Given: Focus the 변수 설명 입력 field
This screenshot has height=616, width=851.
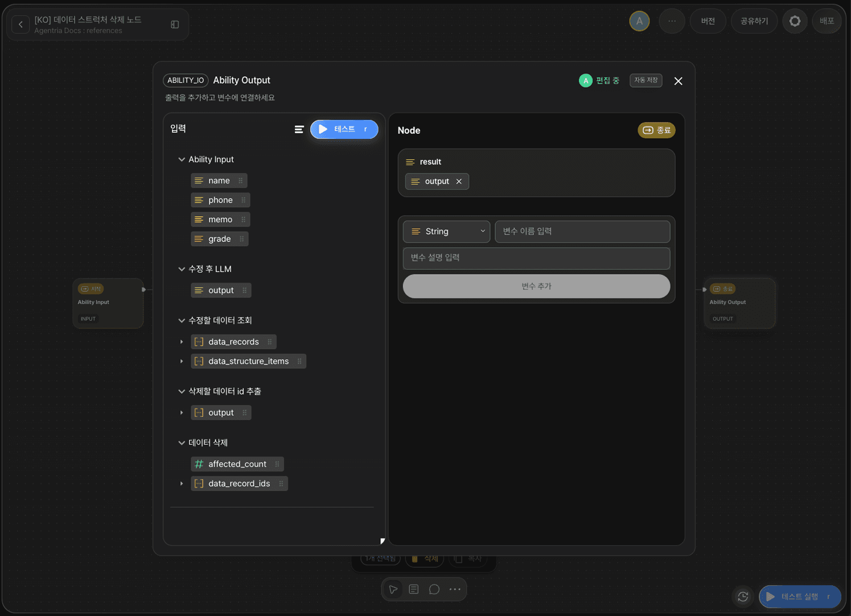Looking at the screenshot, I should click(x=536, y=258).
